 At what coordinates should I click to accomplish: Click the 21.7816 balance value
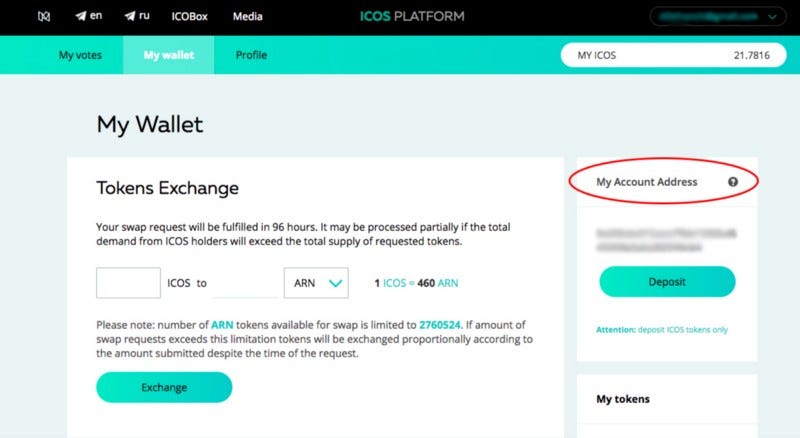[752, 55]
